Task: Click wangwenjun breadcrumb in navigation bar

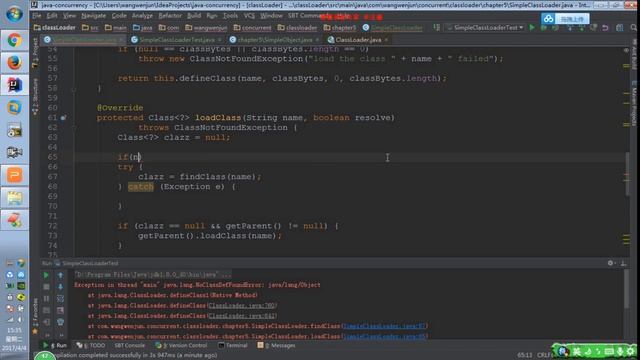Action: pyautogui.click(x=207, y=28)
